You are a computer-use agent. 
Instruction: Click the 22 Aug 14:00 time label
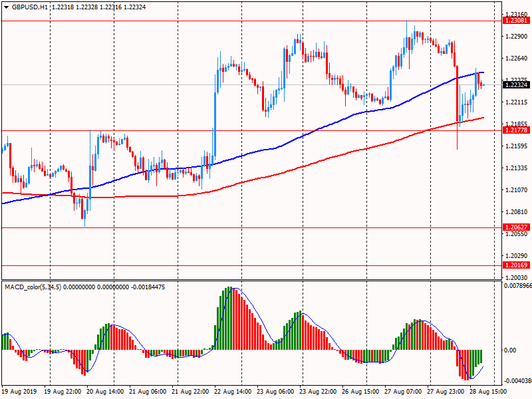(x=233, y=392)
